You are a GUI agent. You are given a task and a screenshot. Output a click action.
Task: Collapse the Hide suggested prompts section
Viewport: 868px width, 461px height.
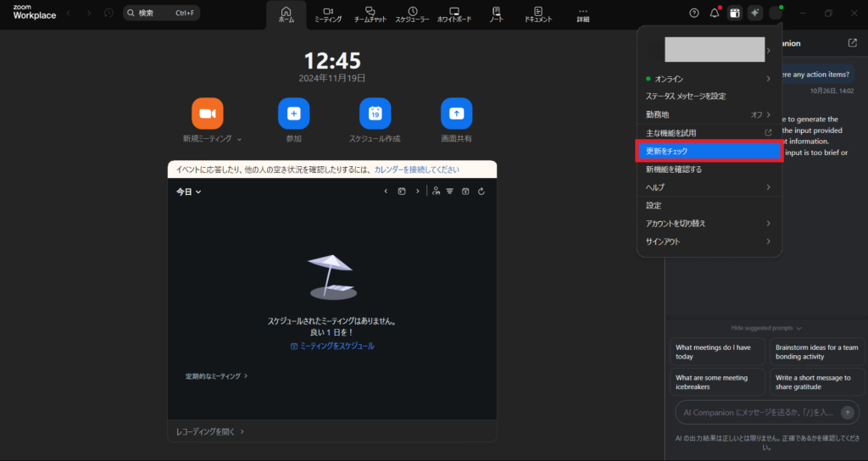click(x=766, y=328)
